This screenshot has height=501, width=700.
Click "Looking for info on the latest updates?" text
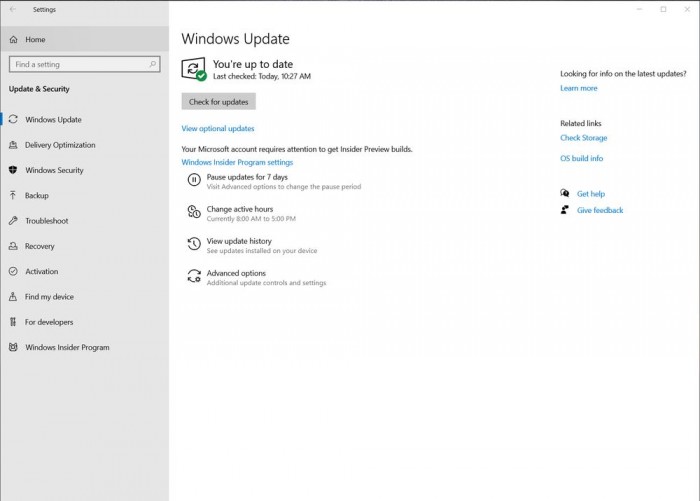[623, 74]
